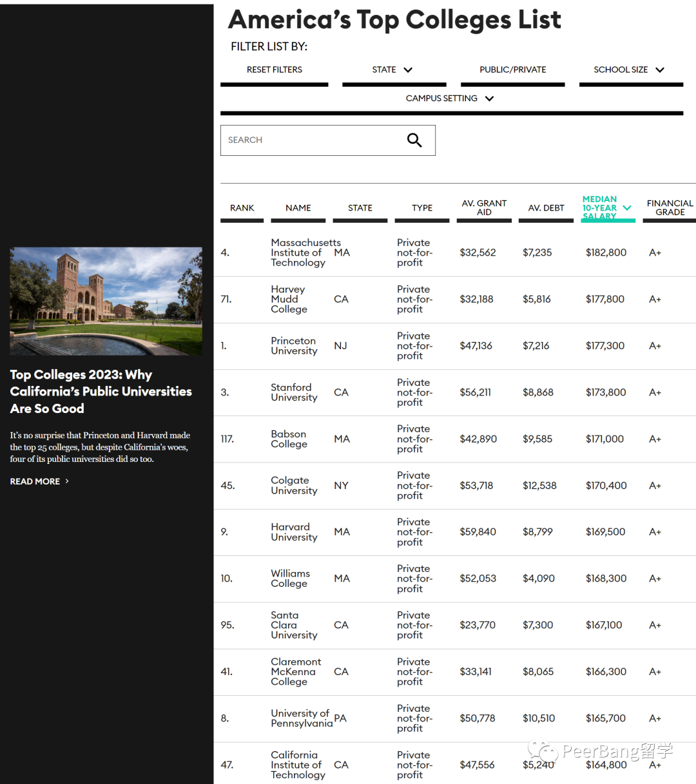Screen dimensions: 696x784
Task: Click the RESET FILTERS button
Action: coord(275,70)
